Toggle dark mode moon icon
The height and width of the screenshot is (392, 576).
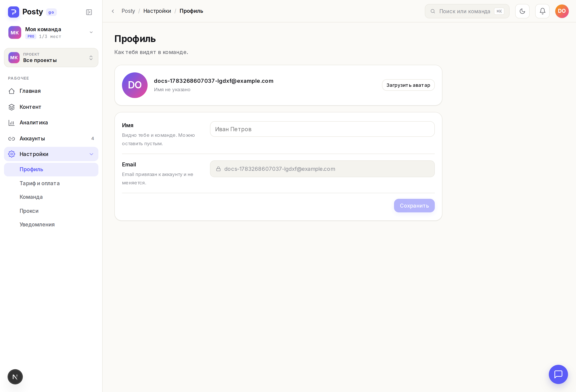[522, 11]
